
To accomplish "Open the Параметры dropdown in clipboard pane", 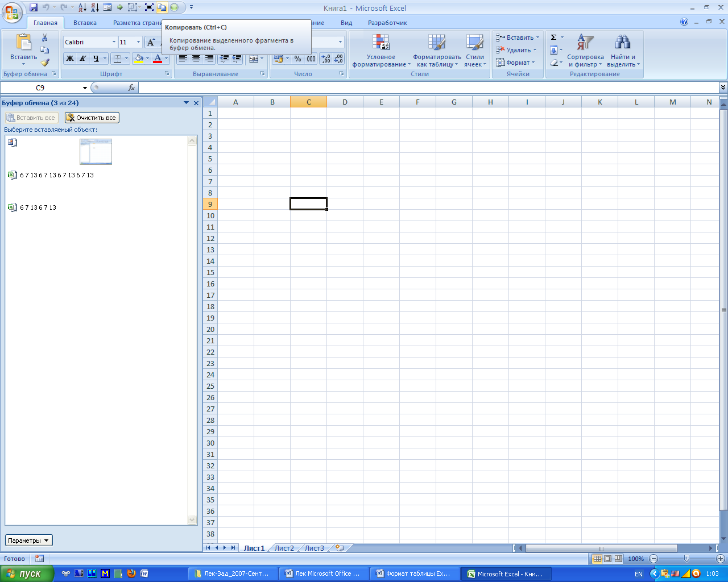I will pos(28,541).
